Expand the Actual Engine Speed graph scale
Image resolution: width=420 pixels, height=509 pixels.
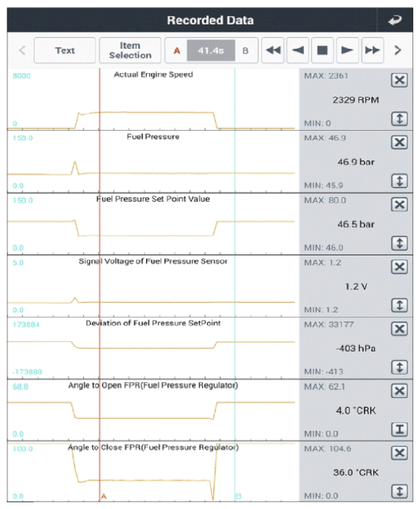click(399, 119)
